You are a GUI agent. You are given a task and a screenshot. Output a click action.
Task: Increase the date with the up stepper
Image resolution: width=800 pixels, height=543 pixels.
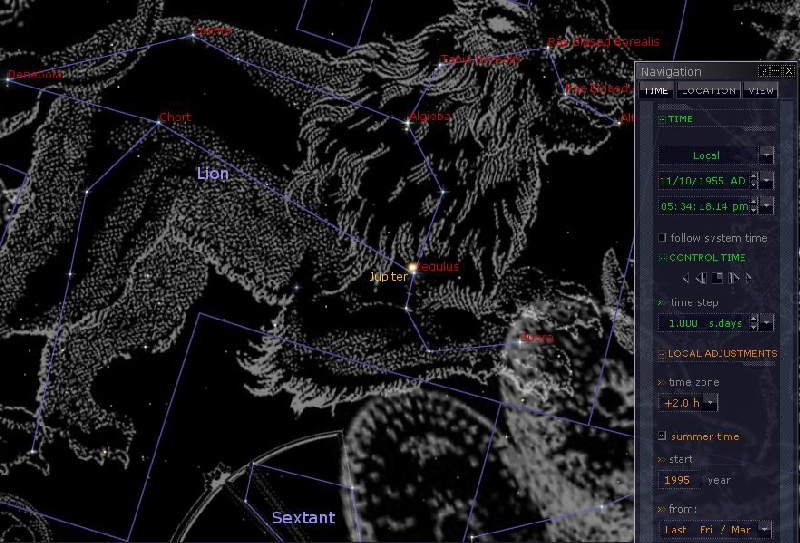(x=754, y=177)
